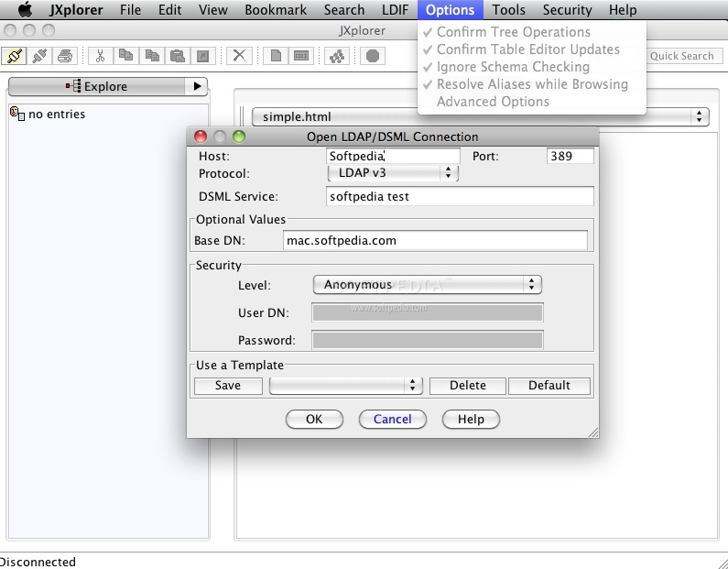Open the LDIF menu

[x=395, y=10]
